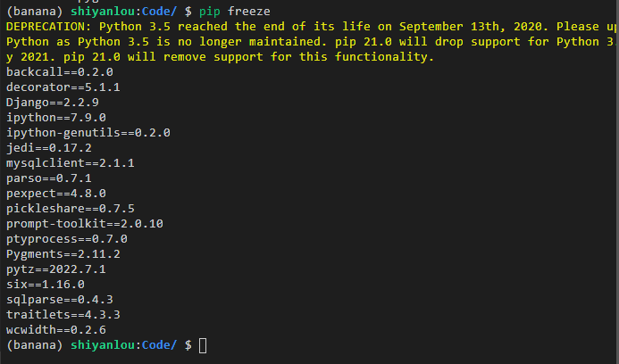Click the traitlets==4.3.3 entry
The height and width of the screenshot is (364, 619).
(x=63, y=314)
